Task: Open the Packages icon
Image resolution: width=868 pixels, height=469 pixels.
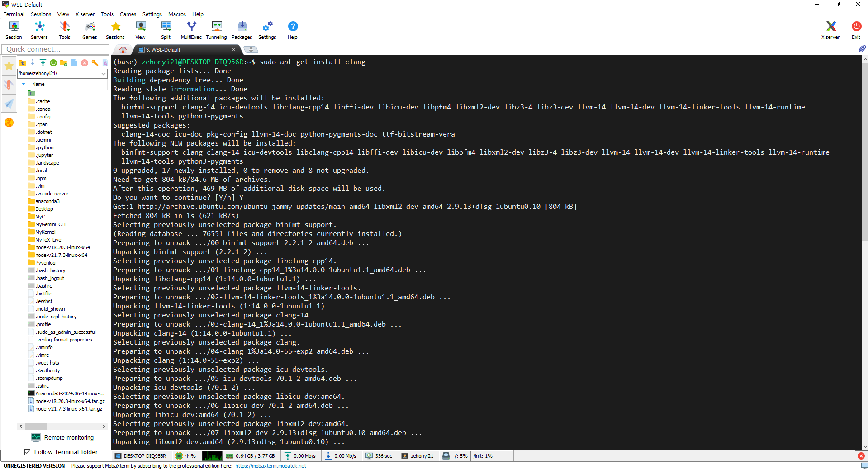Action: point(242,30)
